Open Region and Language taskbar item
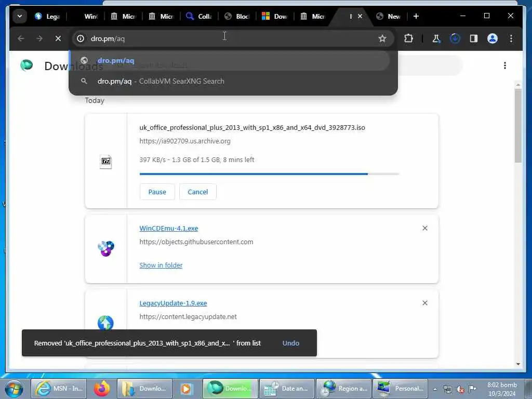Viewport: 532px width, 399px height. (344, 389)
